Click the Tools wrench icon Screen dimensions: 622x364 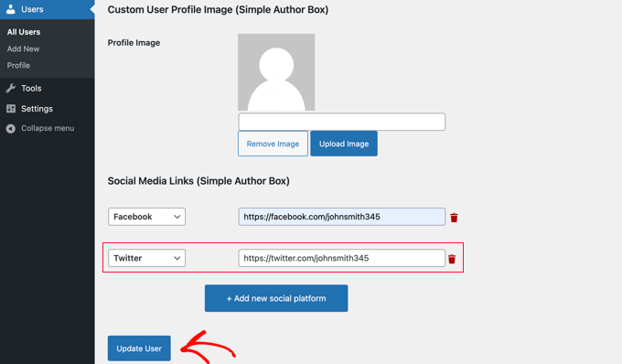[11, 88]
